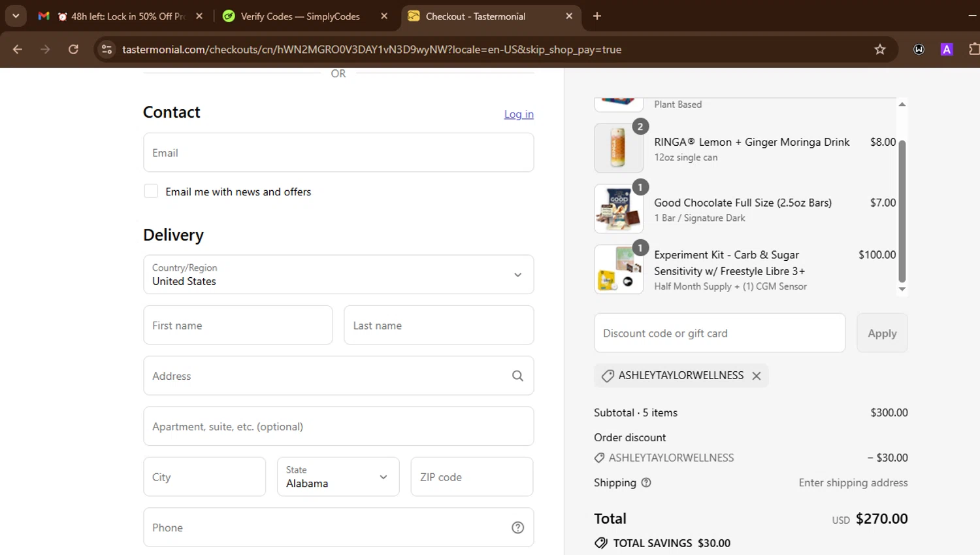Close the Checkout Tastermonial tab
Screen dimensions: 980x555
(x=569, y=16)
